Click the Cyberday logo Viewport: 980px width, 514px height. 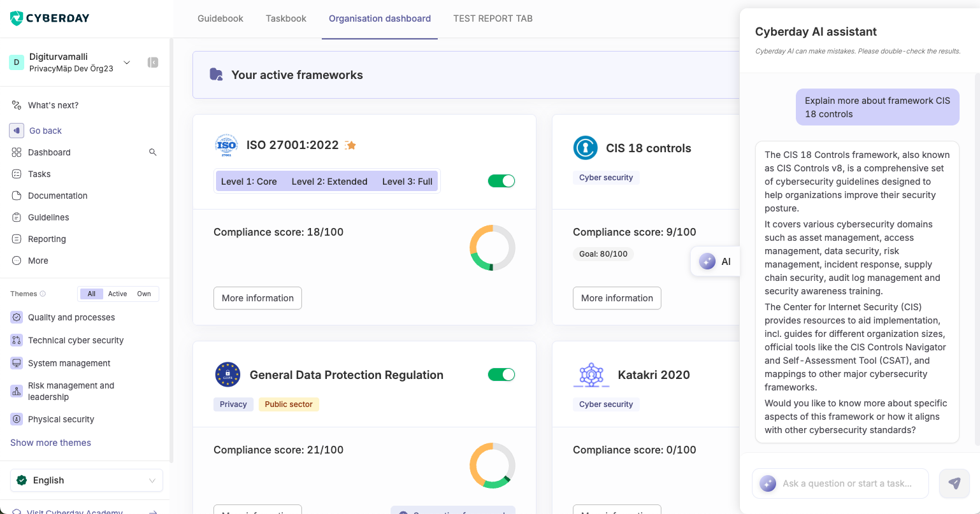pyautogui.click(x=50, y=18)
